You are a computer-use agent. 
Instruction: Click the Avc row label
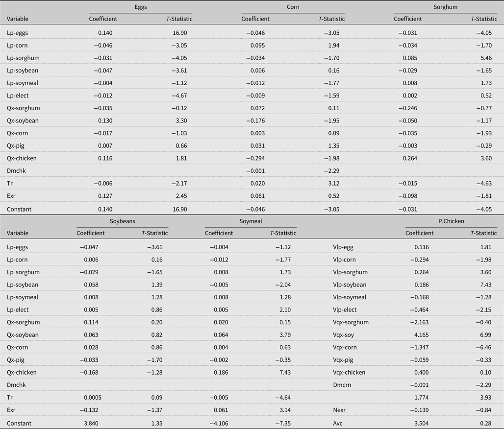pos(338,423)
